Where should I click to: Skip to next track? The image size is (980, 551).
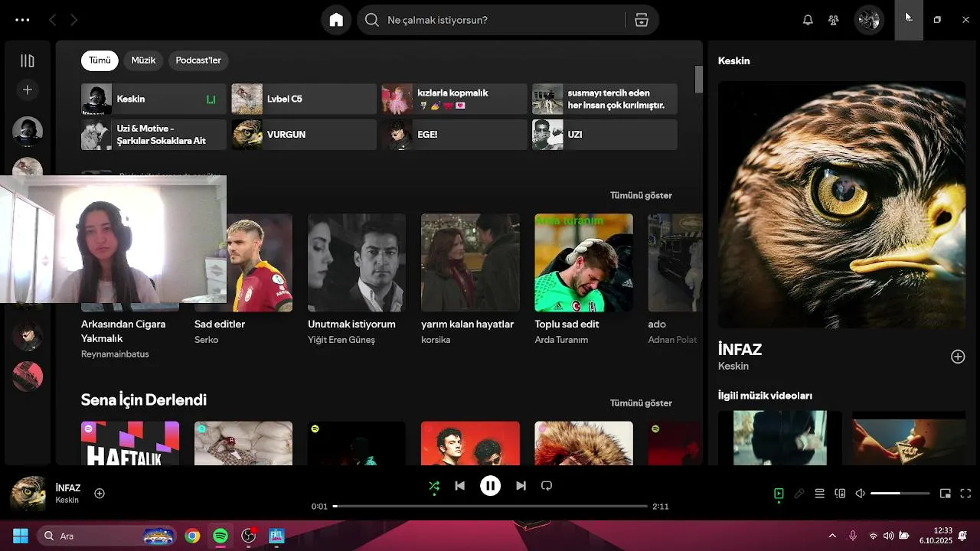(521, 486)
